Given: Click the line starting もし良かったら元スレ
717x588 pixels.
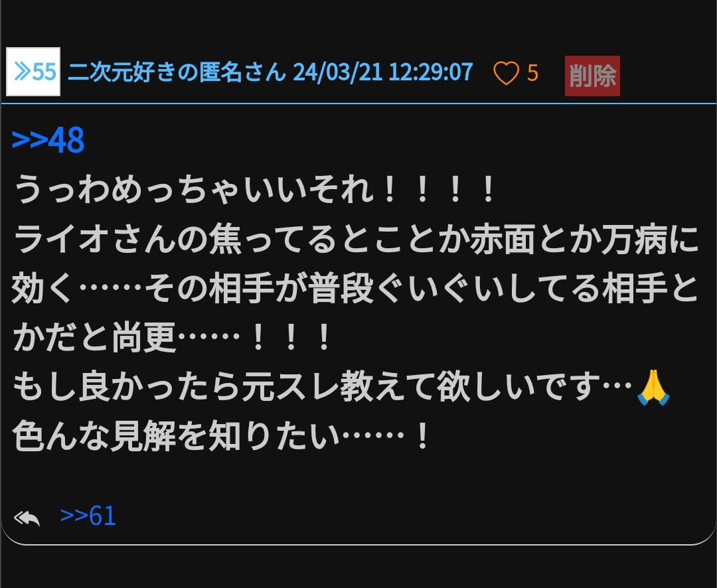Looking at the screenshot, I should (x=341, y=387).
